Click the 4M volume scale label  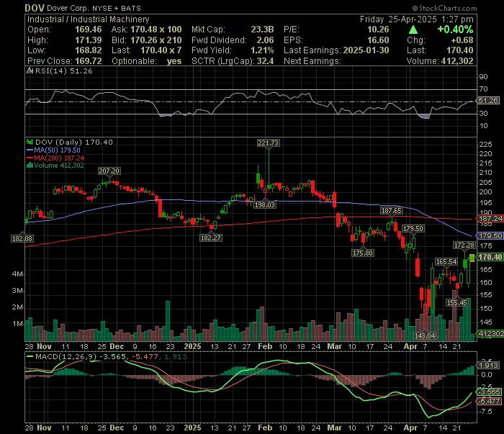[17, 274]
